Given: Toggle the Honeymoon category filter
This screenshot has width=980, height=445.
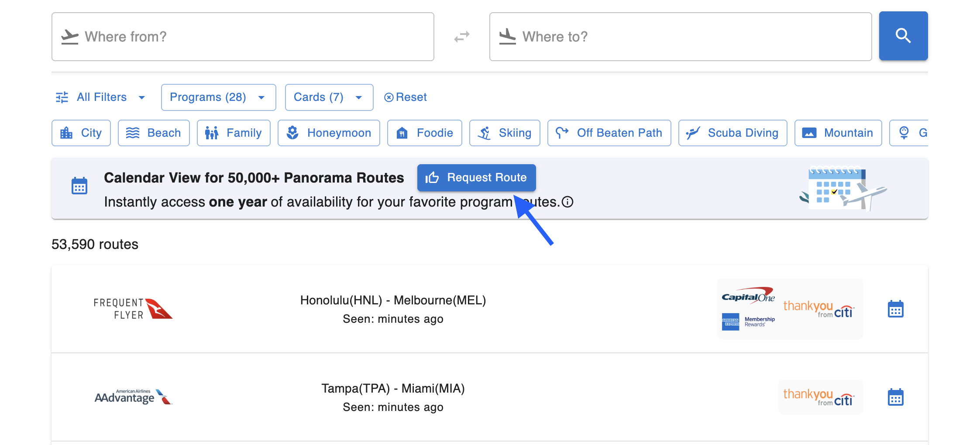Looking at the screenshot, I should coord(329,133).
